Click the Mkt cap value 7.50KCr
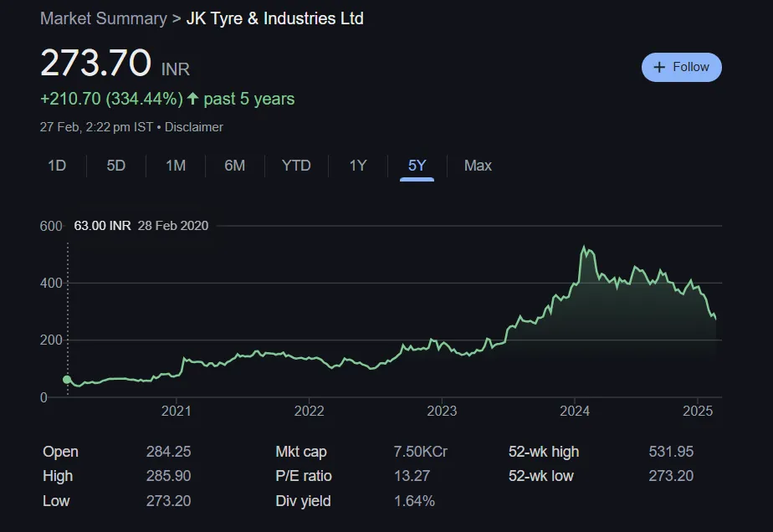The width and height of the screenshot is (773, 532). pyautogui.click(x=421, y=452)
